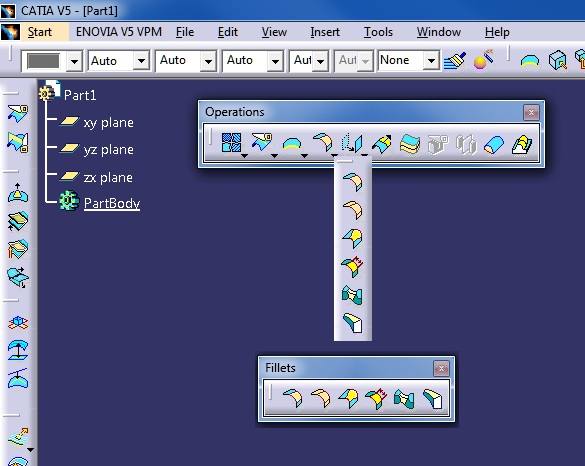This screenshot has height=466, width=585.
Task: Select zx plane in the tree
Action: coord(108,177)
